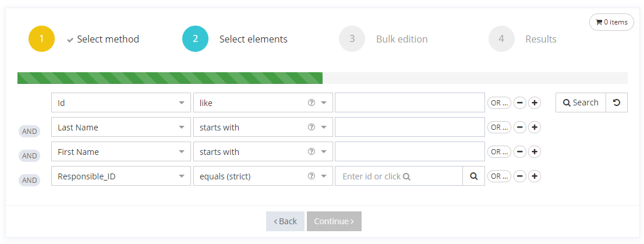Click the reset filters icon beside Search
This screenshot has height=244, width=644.
(617, 102)
